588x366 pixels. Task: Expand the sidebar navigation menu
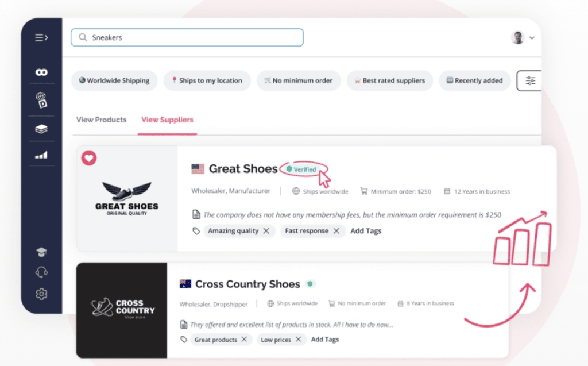[x=41, y=37]
